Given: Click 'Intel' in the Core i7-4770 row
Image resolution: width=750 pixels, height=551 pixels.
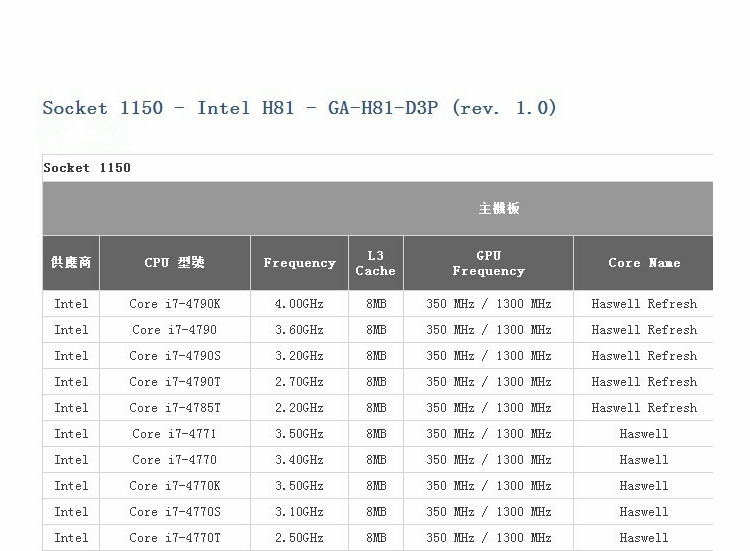Looking at the screenshot, I should click(x=71, y=460).
